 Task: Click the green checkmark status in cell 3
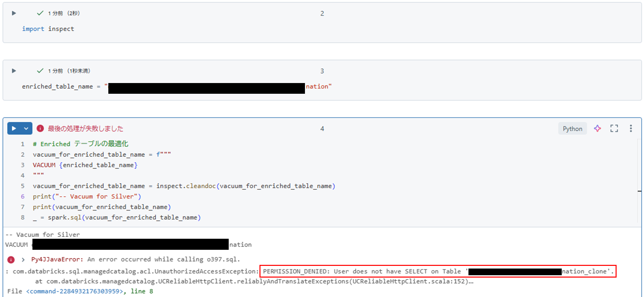(40, 71)
